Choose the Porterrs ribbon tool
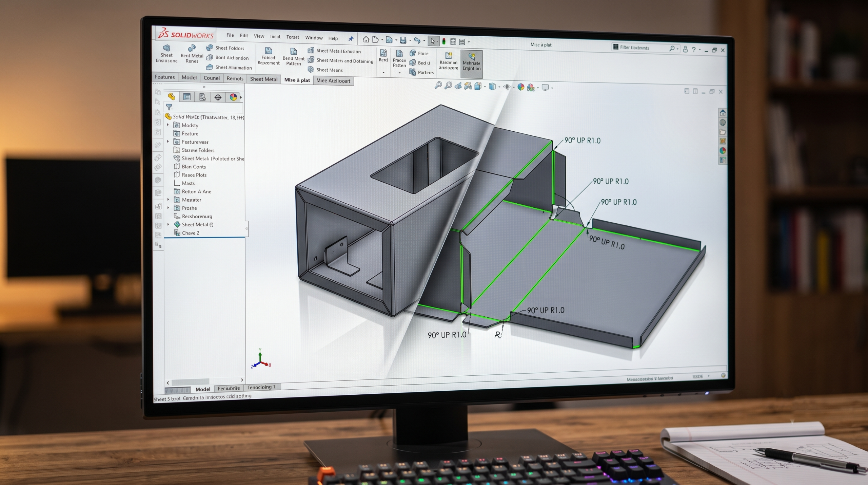The height and width of the screenshot is (485, 868). (421, 72)
